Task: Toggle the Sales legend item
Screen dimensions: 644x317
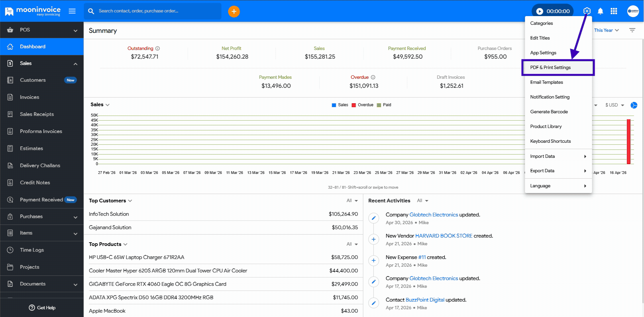Action: (x=340, y=105)
